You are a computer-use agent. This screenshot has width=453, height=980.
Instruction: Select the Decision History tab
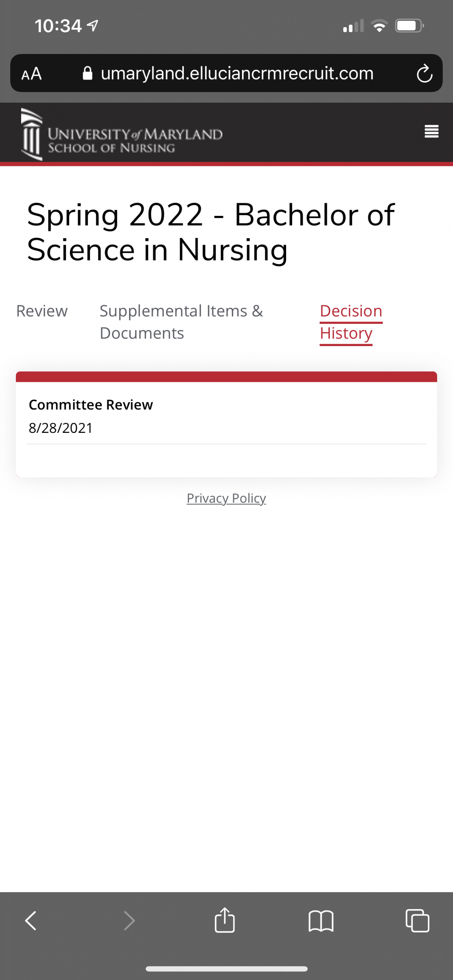(x=351, y=323)
